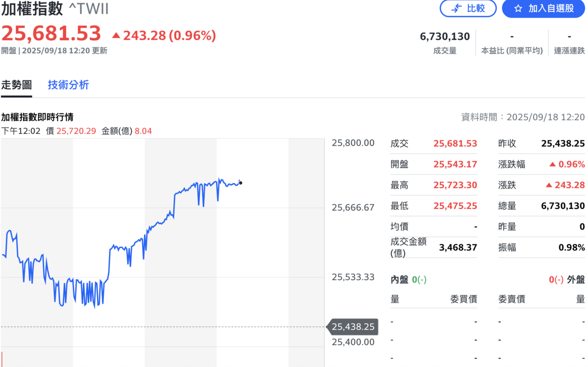Click the 成交量 label under 6,730,130
The height and width of the screenshot is (367, 588).
445,50
